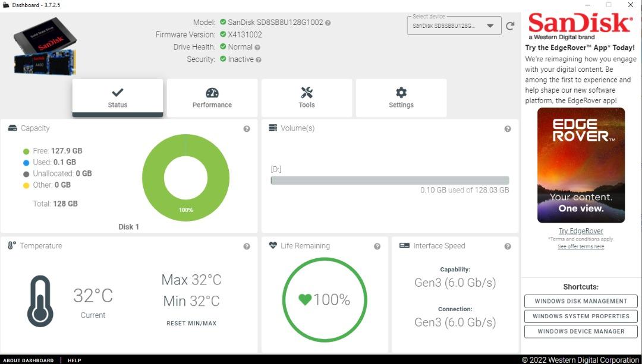Click the firmware version X4131002 text

point(245,35)
